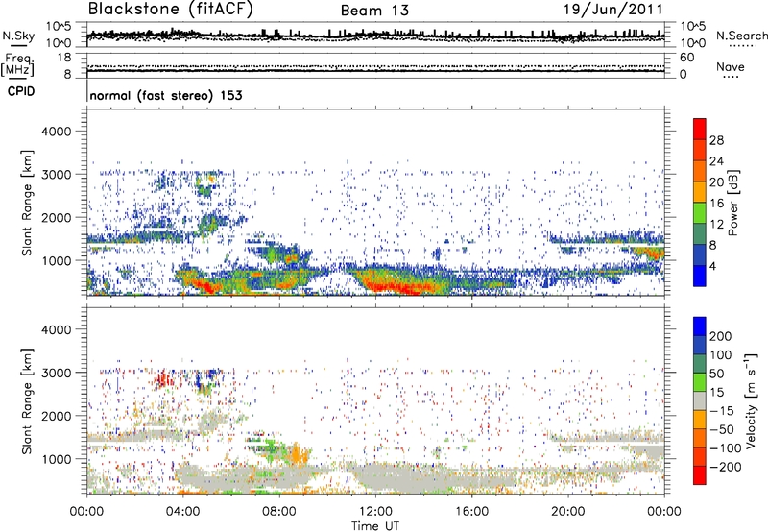Screen dimensions: 768x532
Task: Pick the red top segment of power colorbar
Action: (x=700, y=130)
